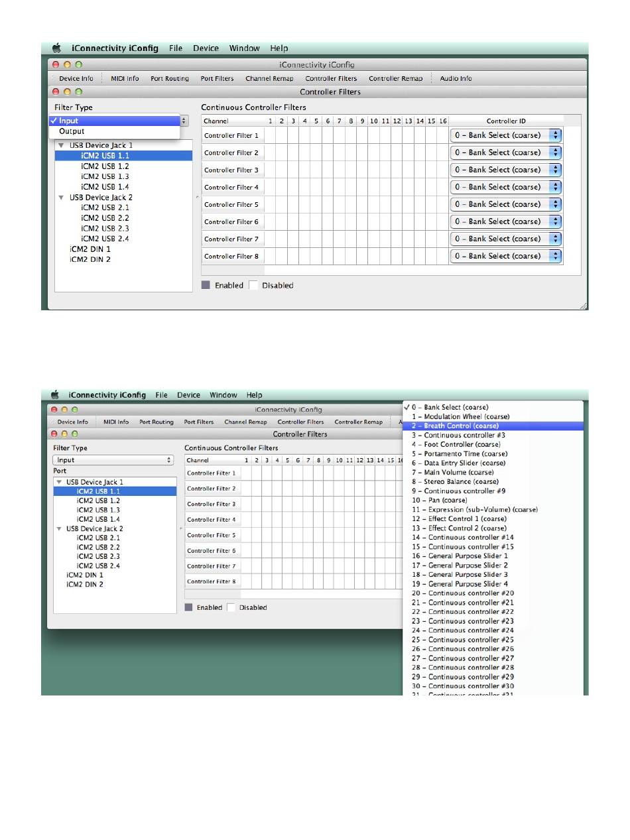Choose Output in the Filter Type popup
This screenshot has height=840, width=630.
114,131
